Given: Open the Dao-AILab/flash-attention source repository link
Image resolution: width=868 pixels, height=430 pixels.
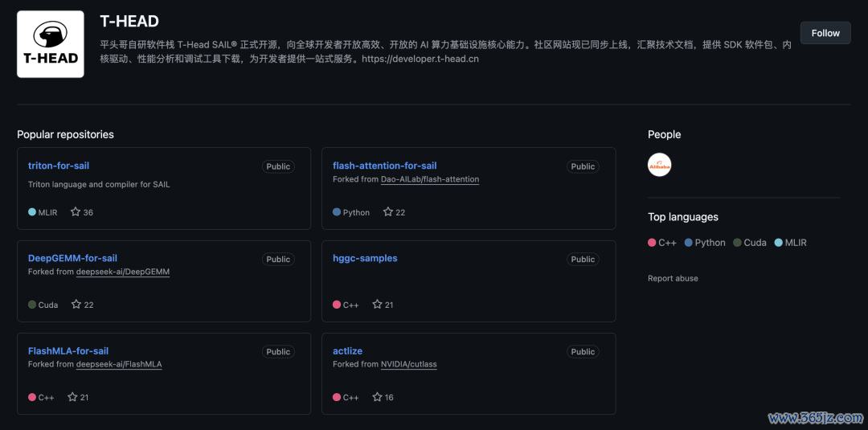Looking at the screenshot, I should coord(430,179).
